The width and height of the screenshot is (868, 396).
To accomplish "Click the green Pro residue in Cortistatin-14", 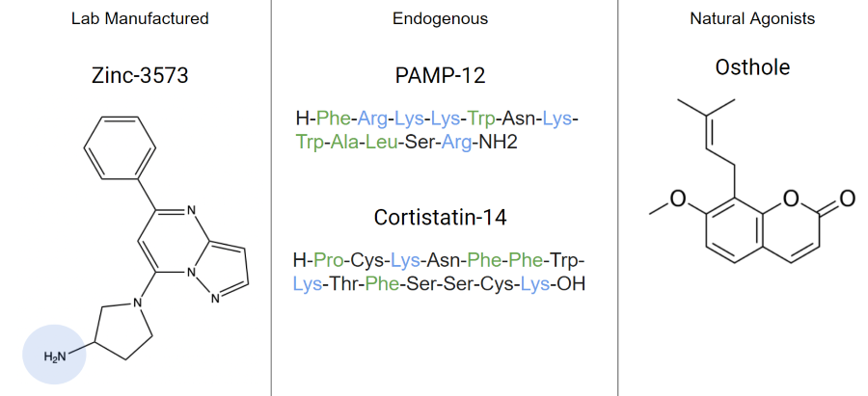I will (331, 261).
